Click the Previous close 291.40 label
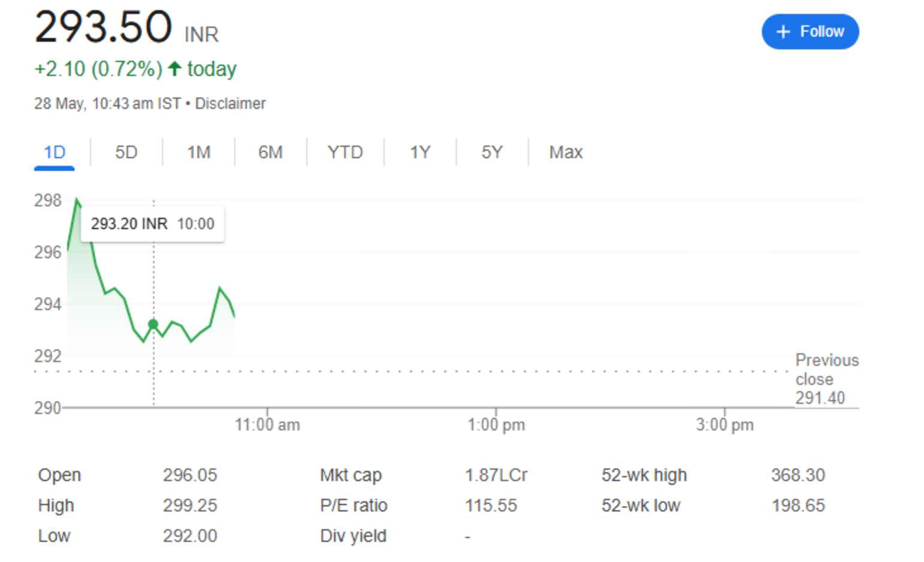Viewport: 924px width, 562px height. tap(826, 378)
